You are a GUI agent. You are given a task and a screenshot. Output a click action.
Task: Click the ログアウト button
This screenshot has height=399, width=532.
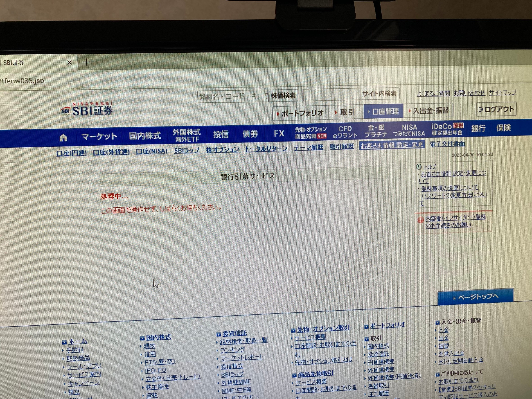[496, 109]
